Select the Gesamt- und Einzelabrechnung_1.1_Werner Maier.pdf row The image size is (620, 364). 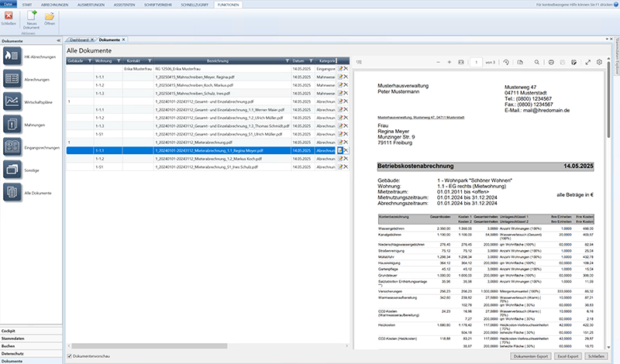pyautogui.click(x=208, y=109)
